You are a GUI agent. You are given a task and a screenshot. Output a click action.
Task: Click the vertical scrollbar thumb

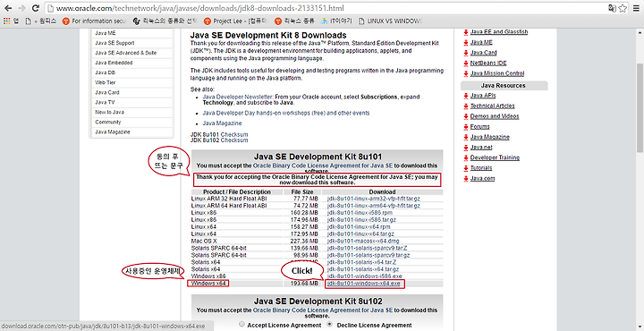640,108
